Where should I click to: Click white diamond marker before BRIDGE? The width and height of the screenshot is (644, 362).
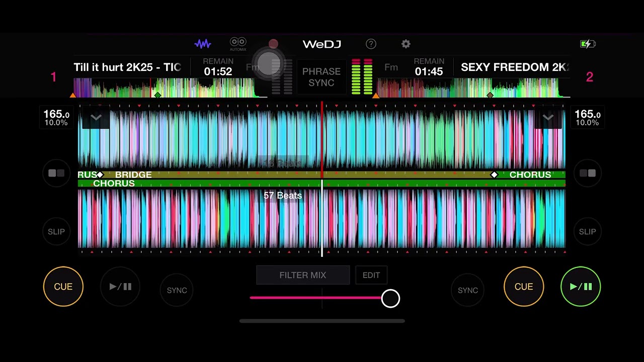pyautogui.click(x=100, y=174)
